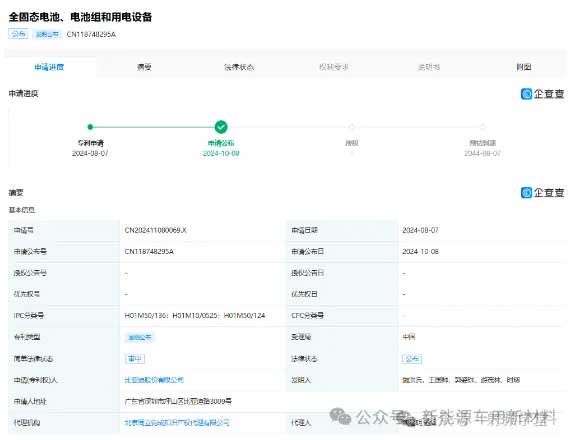Image resolution: width=575 pixels, height=440 pixels.
Task: Select the patent title 全固态电池、电池组和用电设备
Action: click(x=80, y=17)
